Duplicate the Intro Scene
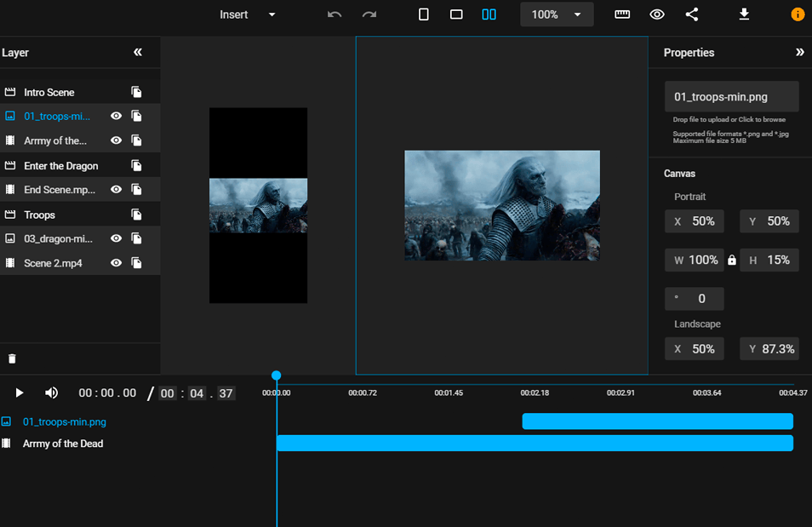Image resolution: width=812 pixels, height=527 pixels. click(136, 92)
